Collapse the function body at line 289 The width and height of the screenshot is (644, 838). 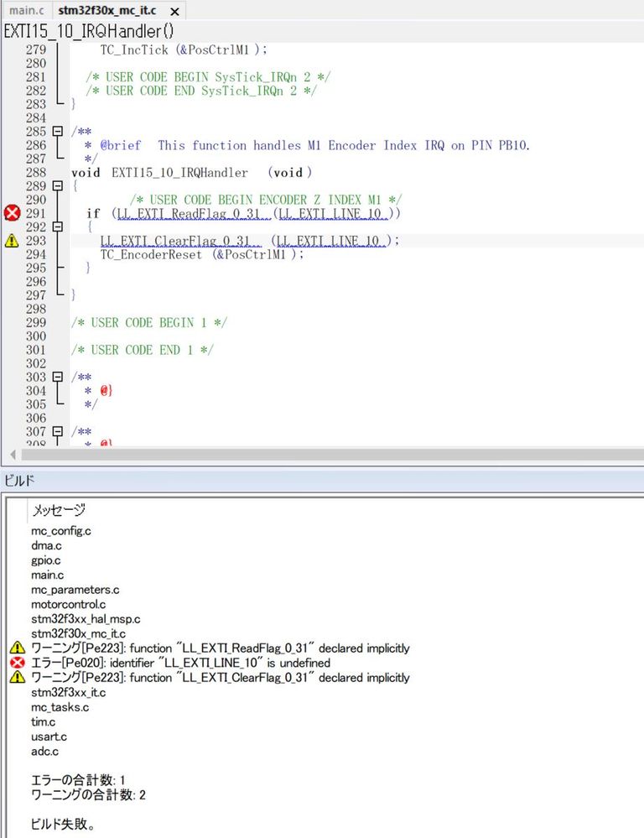click(58, 186)
